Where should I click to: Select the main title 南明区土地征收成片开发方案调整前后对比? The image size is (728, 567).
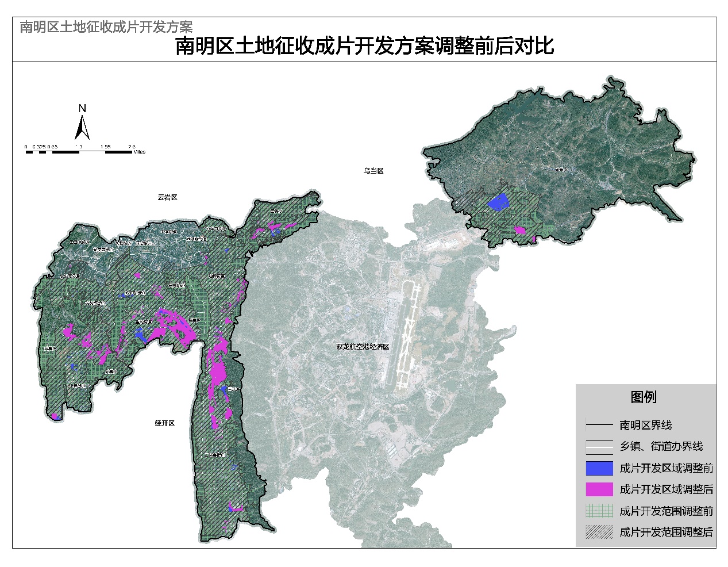[364, 46]
